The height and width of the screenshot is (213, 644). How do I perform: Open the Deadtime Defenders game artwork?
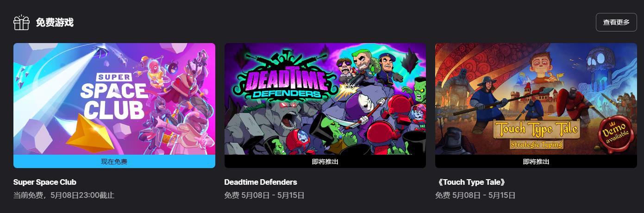click(x=325, y=99)
